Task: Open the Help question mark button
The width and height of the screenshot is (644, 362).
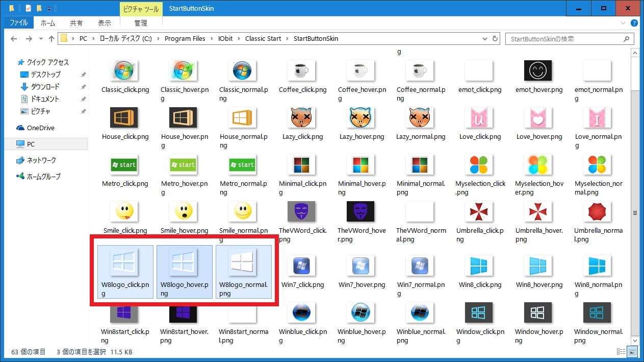Action: click(634, 23)
